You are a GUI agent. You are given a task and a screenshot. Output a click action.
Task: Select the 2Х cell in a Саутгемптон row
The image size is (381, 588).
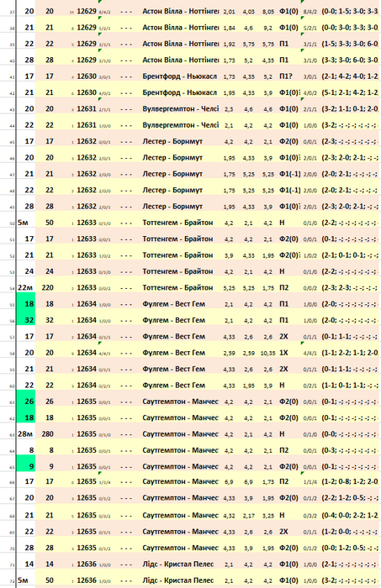283,532
